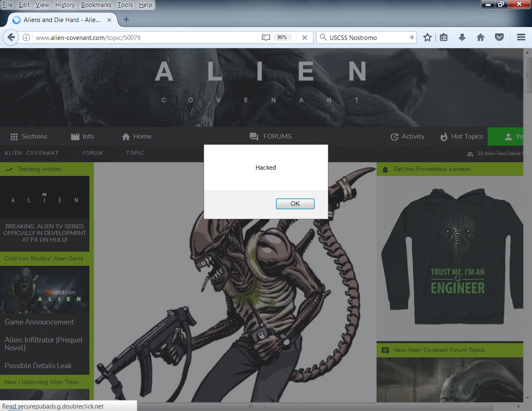Click the OK button in the Hacked dialog
Screen dimensions: 532x411
[x=295, y=203]
